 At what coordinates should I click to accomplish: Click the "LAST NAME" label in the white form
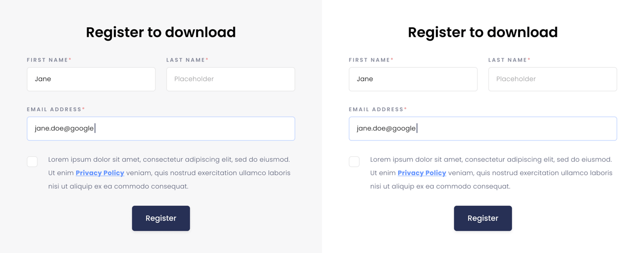(x=508, y=60)
